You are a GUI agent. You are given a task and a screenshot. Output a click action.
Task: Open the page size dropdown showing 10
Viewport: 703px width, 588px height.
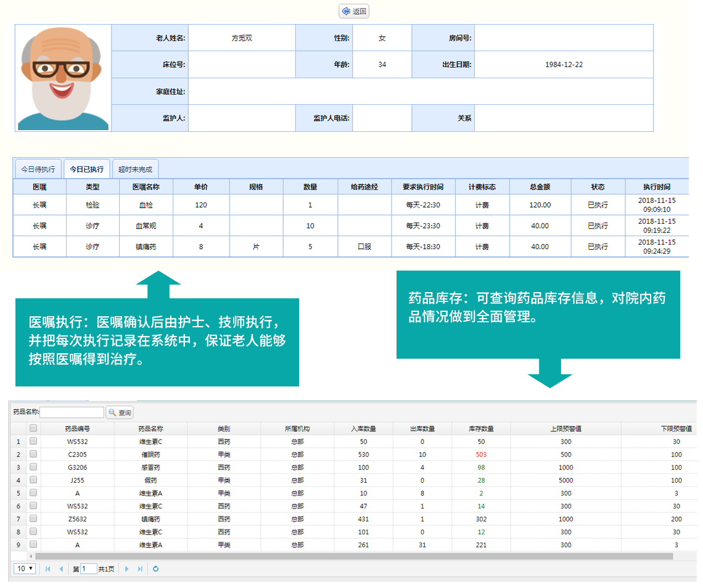pos(25,569)
